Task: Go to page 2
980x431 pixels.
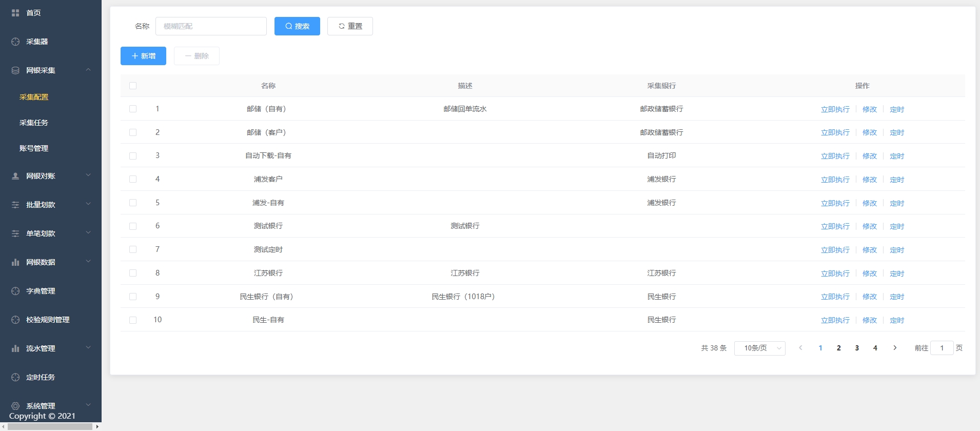Action: pyautogui.click(x=839, y=348)
